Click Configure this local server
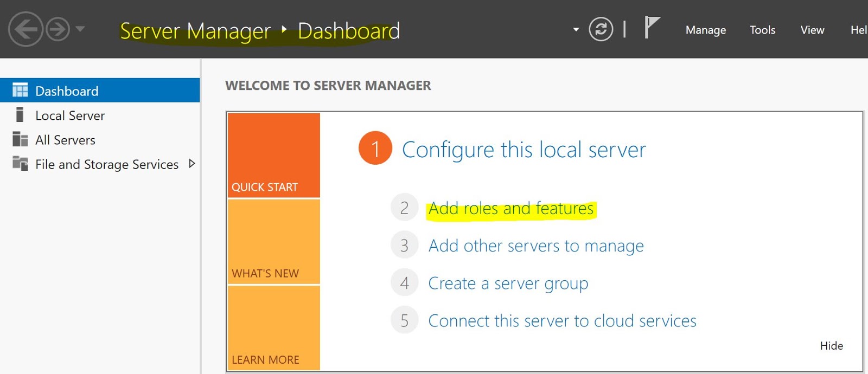Screen dimensions: 868x374 coord(524,150)
